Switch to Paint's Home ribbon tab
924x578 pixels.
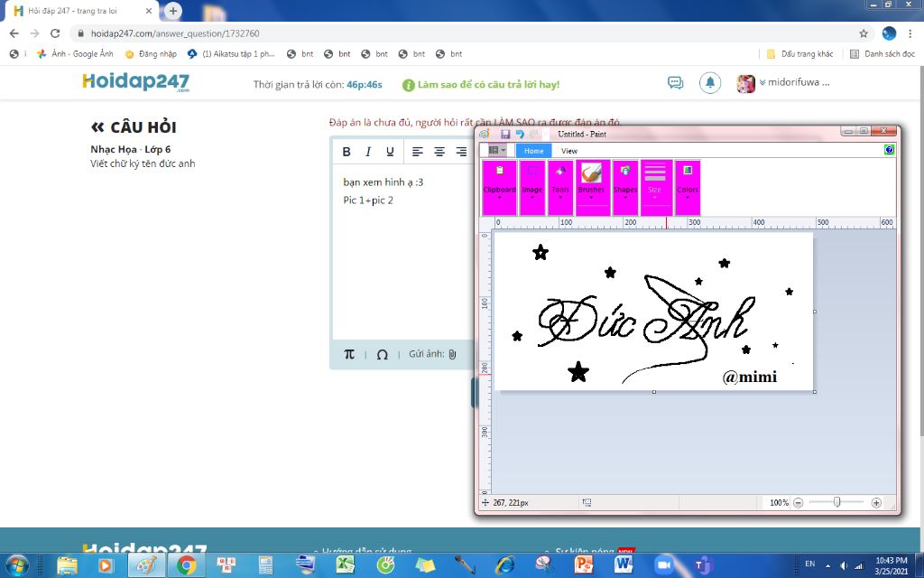[x=534, y=151]
